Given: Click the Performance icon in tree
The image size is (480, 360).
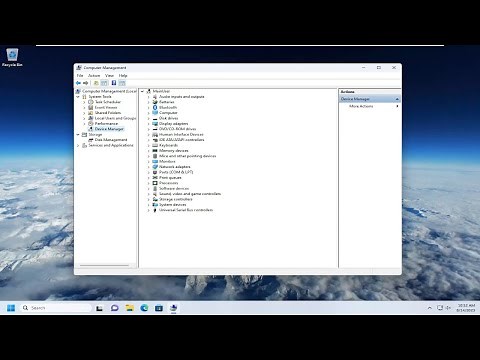Looking at the screenshot, I should coord(91,123).
